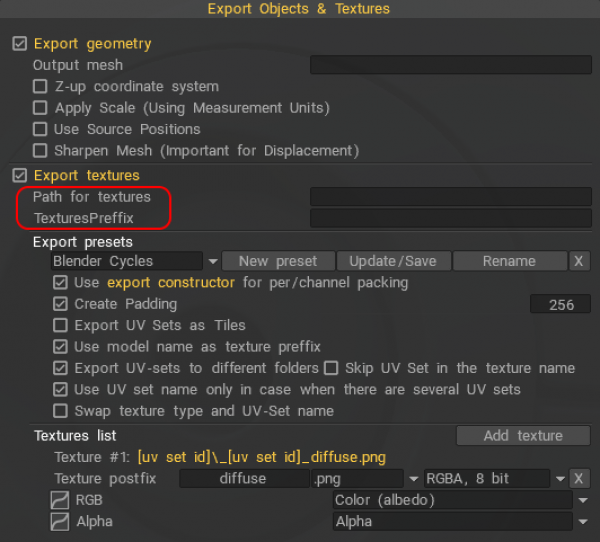Enable Swap texture type and UV-Set name

tap(60, 411)
